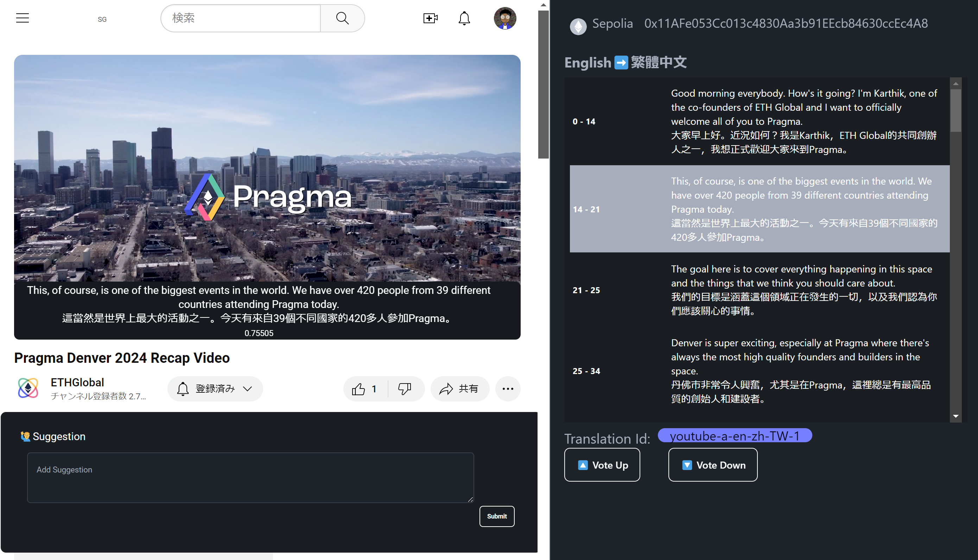Click the Ethereum Sepolia network icon
This screenshot has height=560, width=978.
click(578, 26)
